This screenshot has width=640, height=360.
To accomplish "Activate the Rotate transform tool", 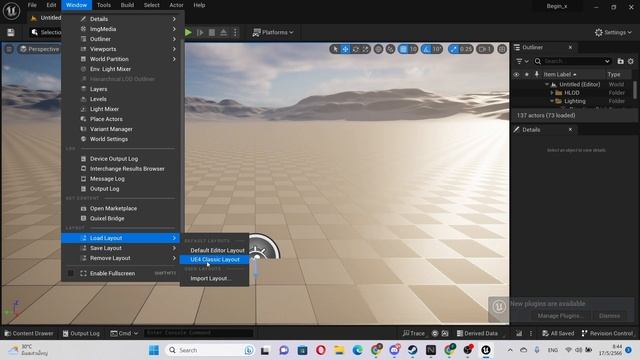I will click(x=356, y=49).
